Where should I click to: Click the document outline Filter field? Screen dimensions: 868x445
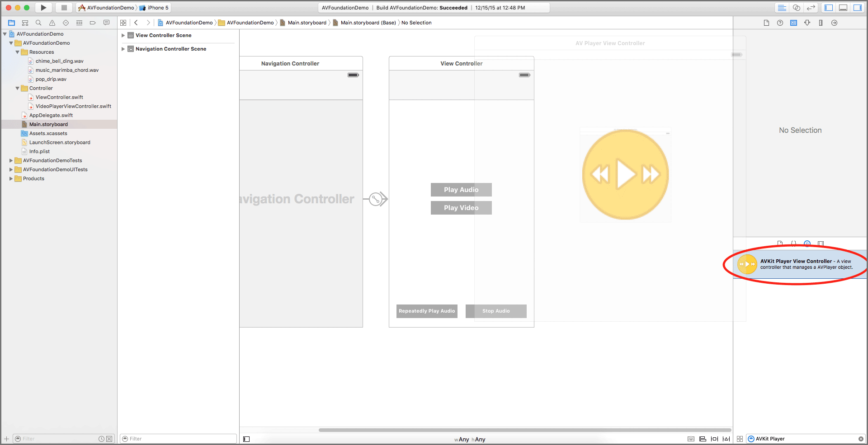point(178,439)
